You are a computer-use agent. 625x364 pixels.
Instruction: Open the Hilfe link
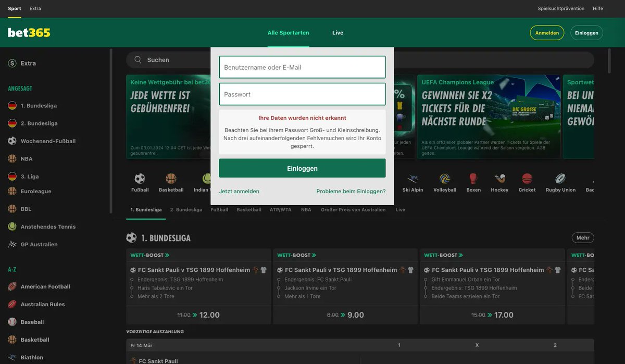point(598,8)
